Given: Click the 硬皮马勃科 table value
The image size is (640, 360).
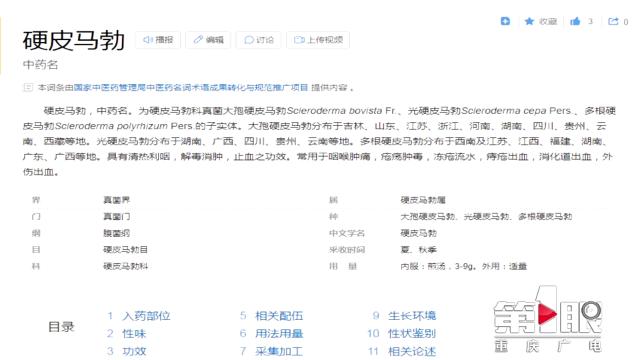Looking at the screenshot, I should click(125, 266).
